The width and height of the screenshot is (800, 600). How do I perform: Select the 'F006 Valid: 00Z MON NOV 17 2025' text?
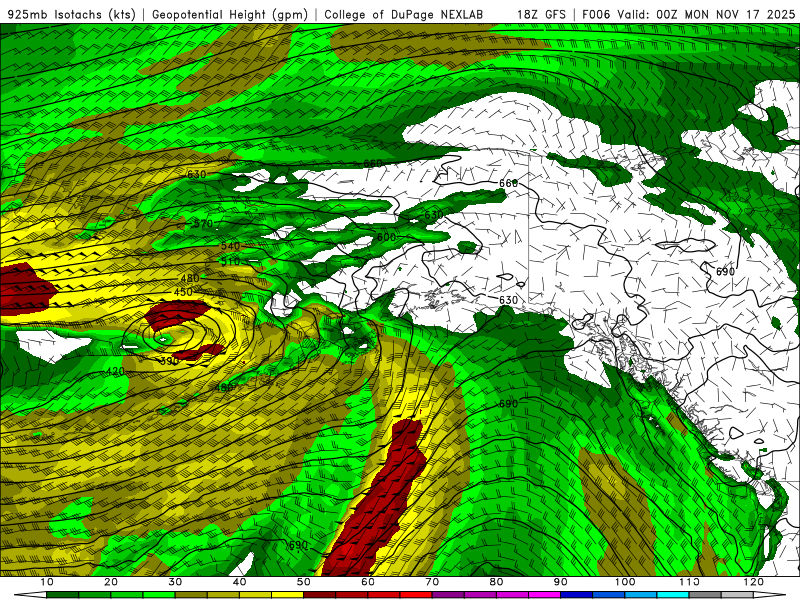click(688, 14)
